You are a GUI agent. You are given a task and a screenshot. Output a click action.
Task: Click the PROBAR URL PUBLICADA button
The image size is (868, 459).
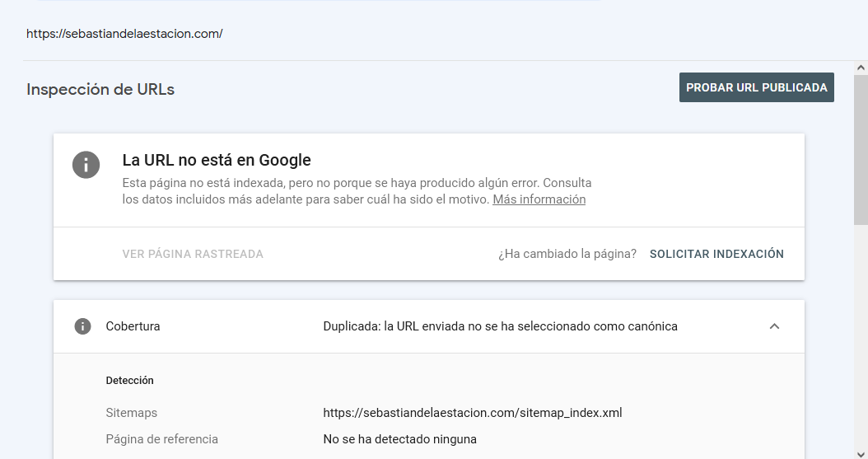click(756, 87)
